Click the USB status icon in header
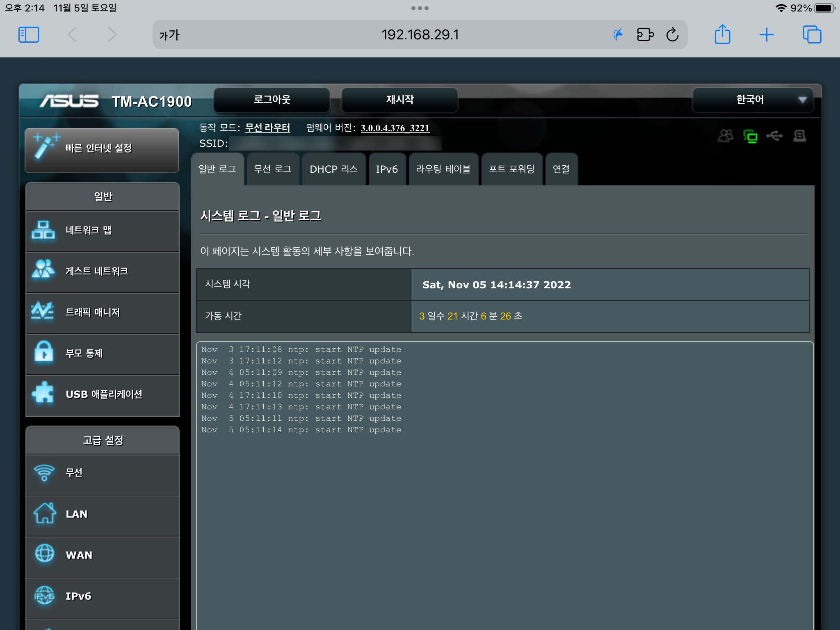This screenshot has height=630, width=840. pos(774,136)
